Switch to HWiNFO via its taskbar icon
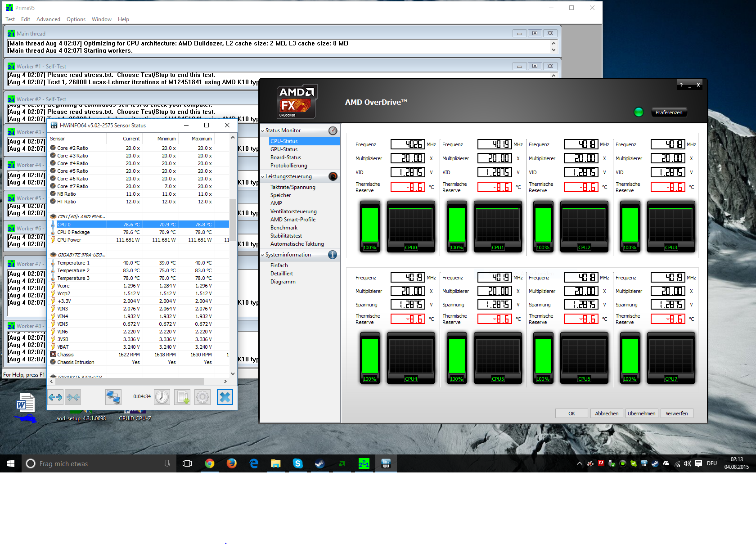Screen dimensions: 756x544 point(386,463)
